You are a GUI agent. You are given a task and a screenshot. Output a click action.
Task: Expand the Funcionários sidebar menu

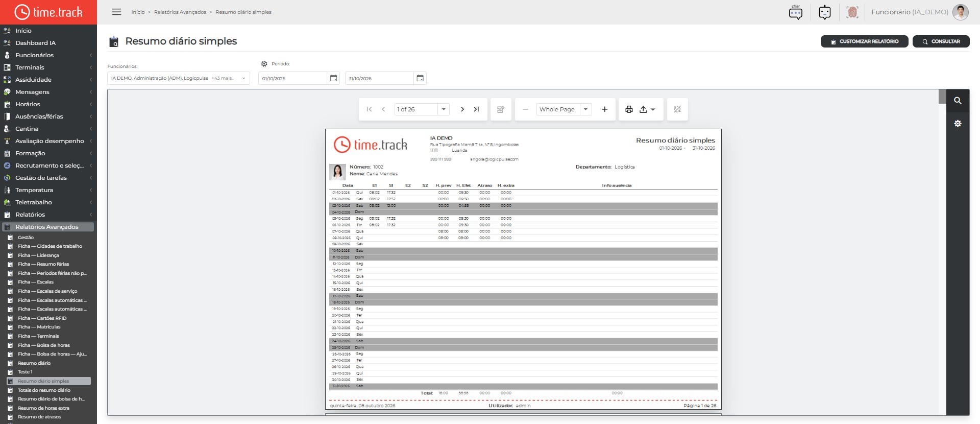pyautogui.click(x=48, y=55)
